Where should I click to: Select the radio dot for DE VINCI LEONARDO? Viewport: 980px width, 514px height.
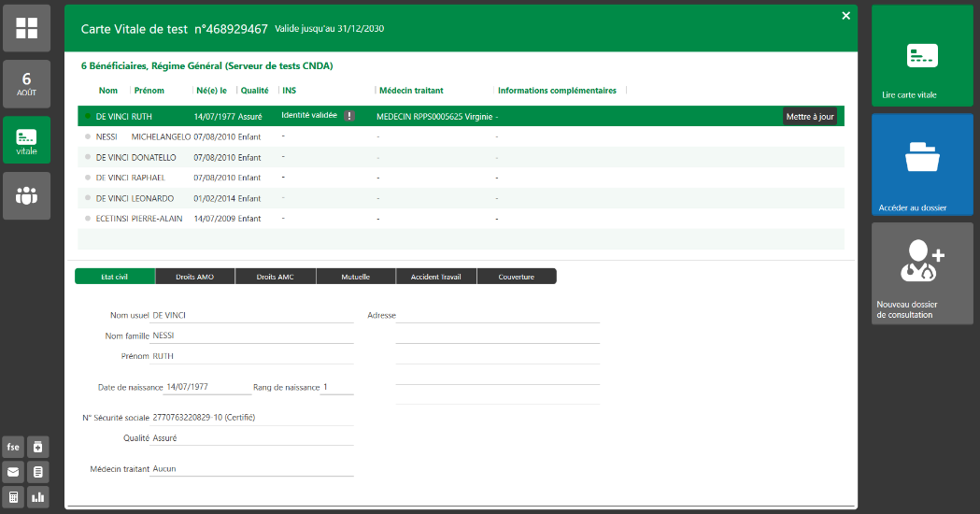pyautogui.click(x=88, y=198)
